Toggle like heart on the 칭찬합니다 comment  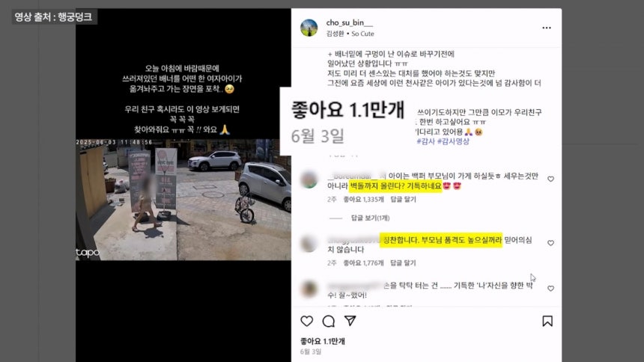tap(550, 243)
